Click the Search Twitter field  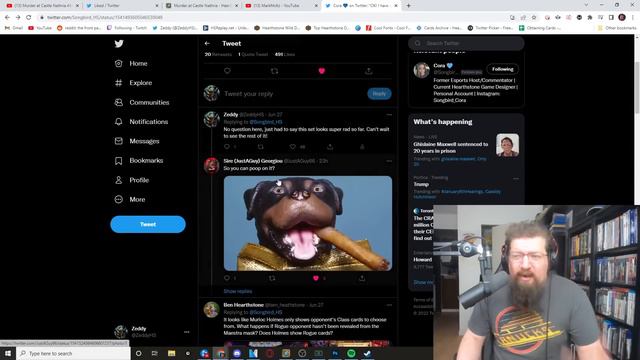[x=466, y=43]
